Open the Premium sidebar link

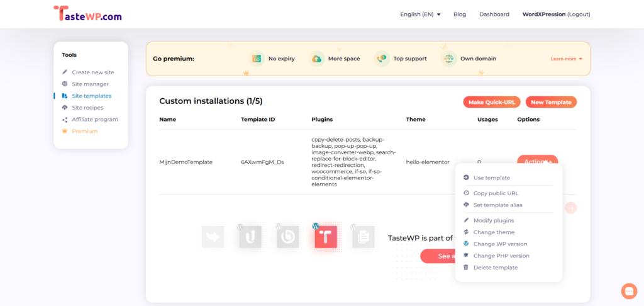coord(85,131)
